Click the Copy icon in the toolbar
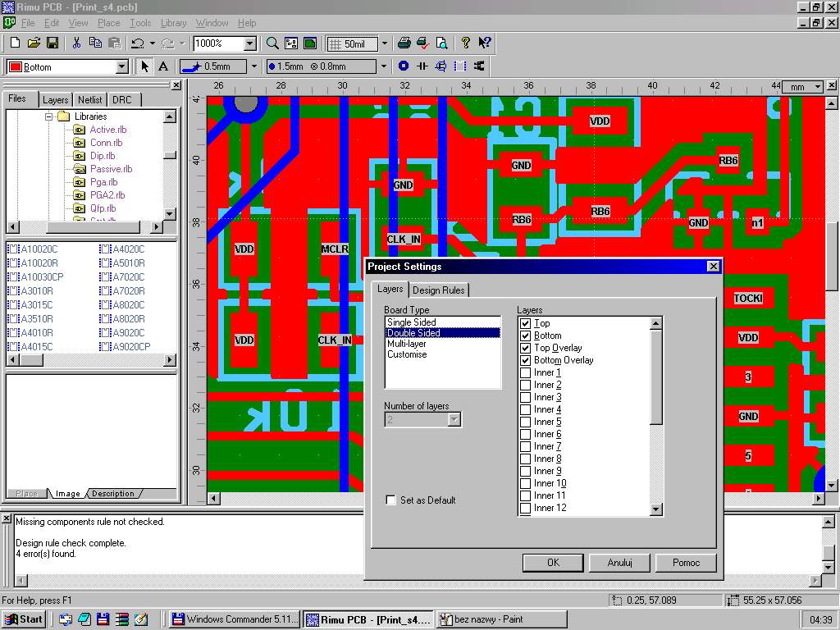 coord(95,43)
